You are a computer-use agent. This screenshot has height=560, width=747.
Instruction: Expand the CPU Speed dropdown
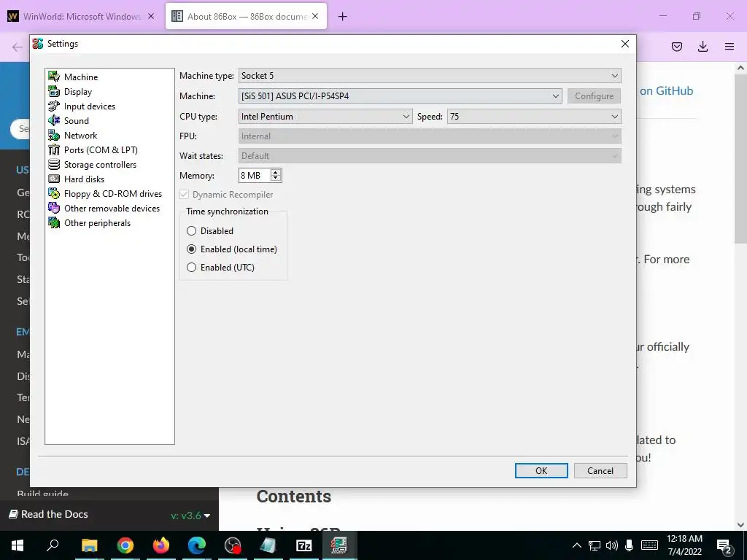pyautogui.click(x=534, y=116)
